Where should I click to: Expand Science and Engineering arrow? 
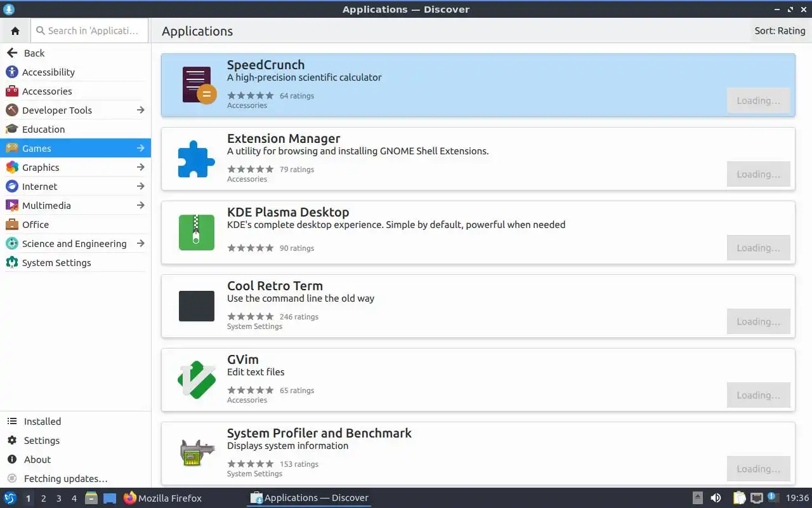click(x=141, y=244)
